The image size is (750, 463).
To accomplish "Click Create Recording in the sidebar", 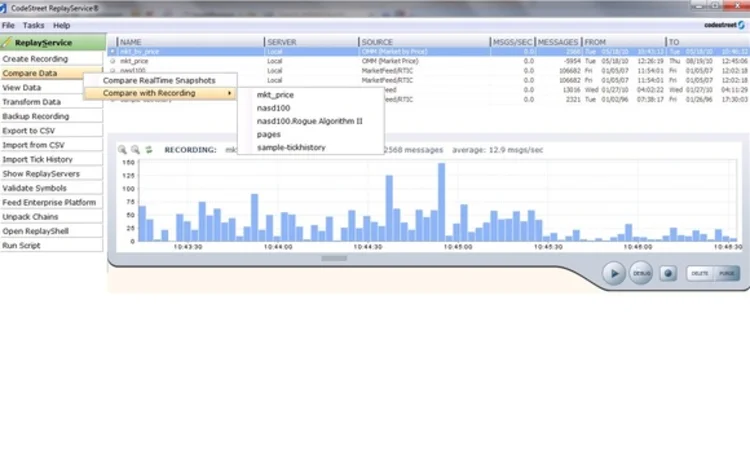I will 51,59.
